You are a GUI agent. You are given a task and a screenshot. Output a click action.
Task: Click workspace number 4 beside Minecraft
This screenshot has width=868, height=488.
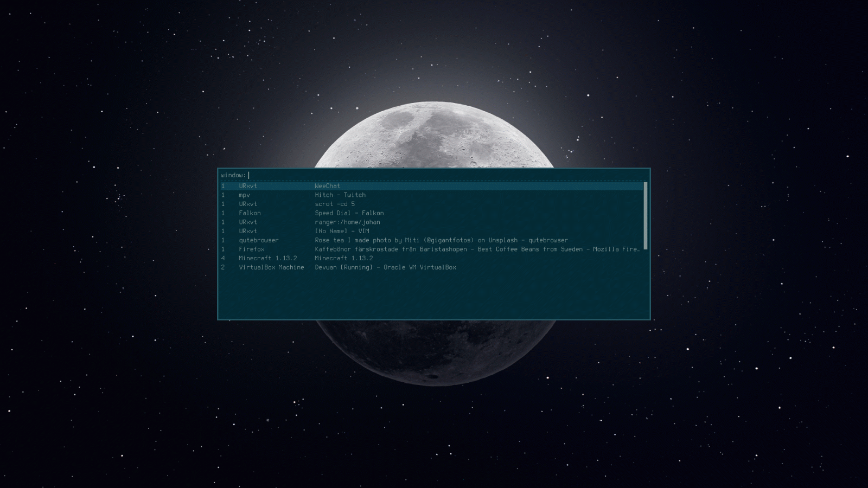pos(223,259)
